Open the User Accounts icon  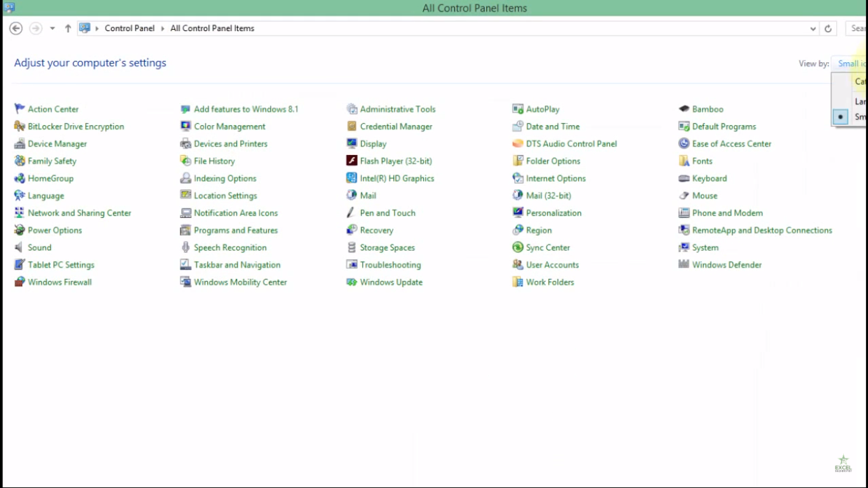(x=518, y=265)
